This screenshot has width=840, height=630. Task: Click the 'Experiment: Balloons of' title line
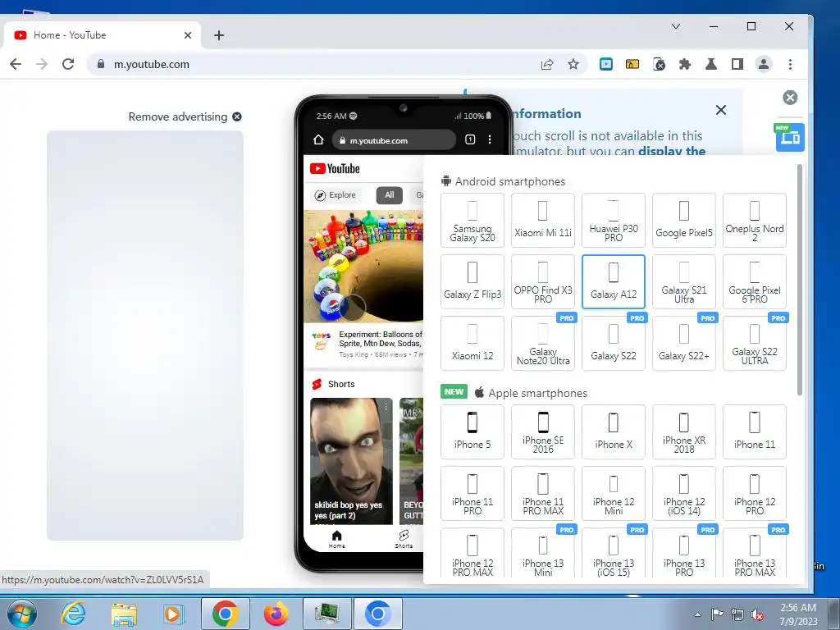click(381, 335)
